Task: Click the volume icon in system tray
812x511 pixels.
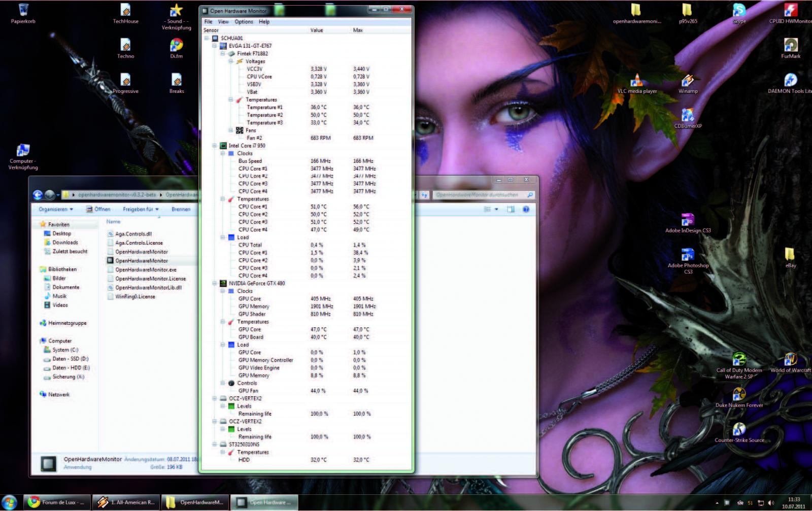Action: [771, 503]
